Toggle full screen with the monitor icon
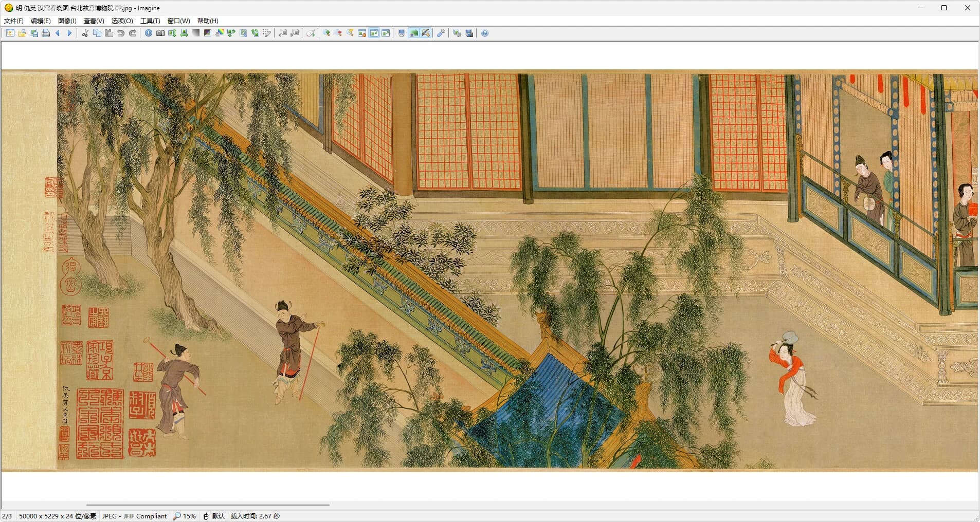The image size is (980, 522). [x=402, y=33]
